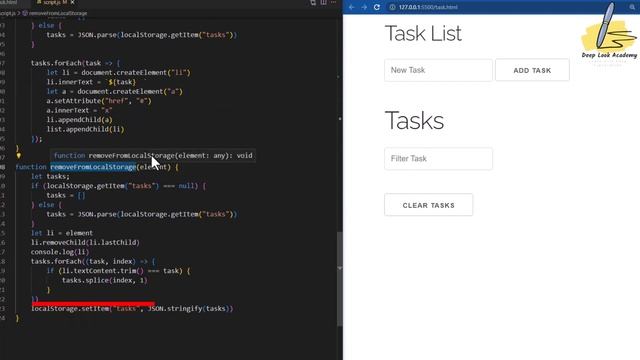Close the script.js editor tab
This screenshot has height=360, width=640.
pyautogui.click(x=73, y=2)
